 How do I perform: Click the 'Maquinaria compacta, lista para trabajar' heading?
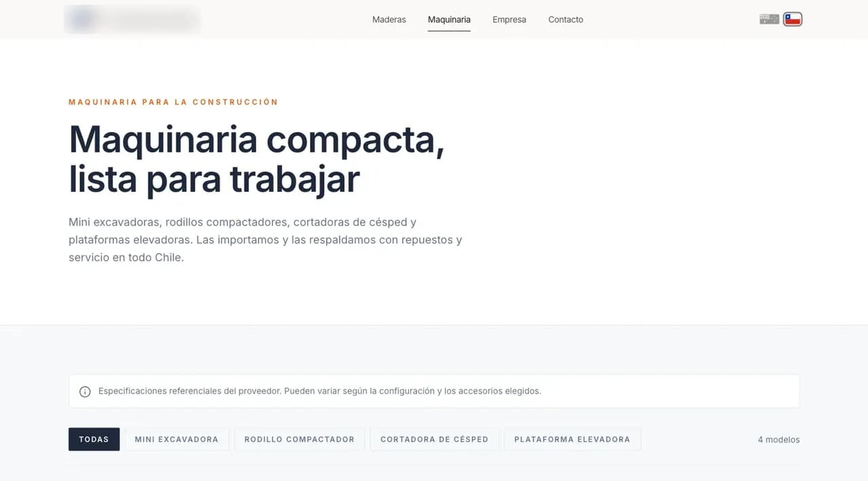click(257, 159)
